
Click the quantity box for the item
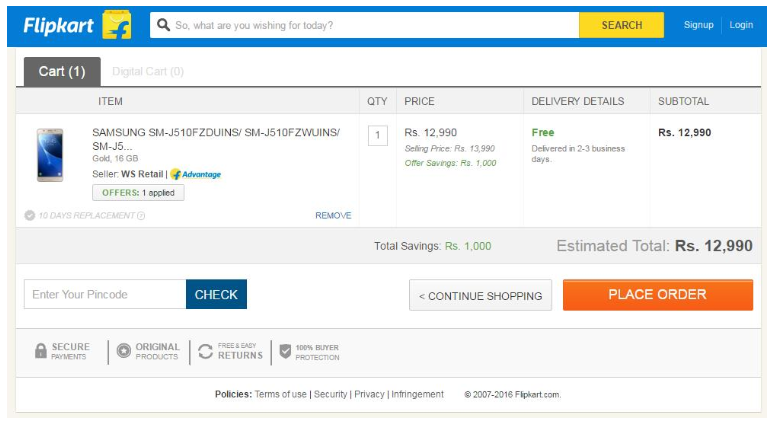click(377, 135)
